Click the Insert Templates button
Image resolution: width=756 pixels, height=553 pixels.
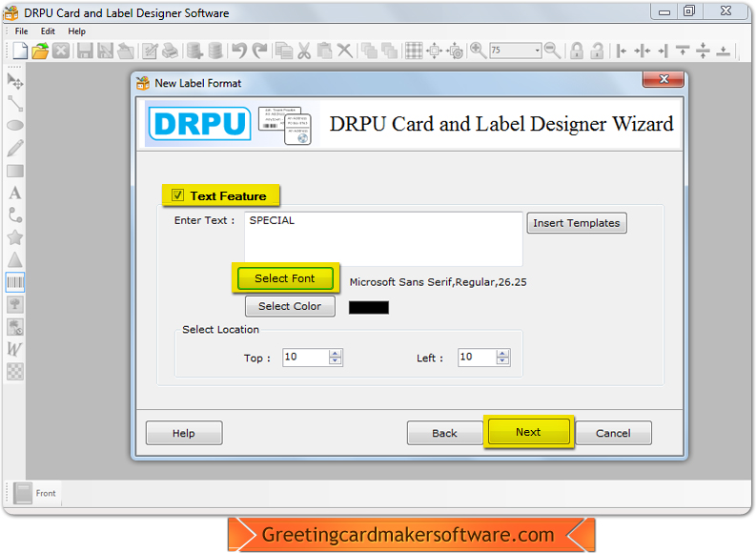pyautogui.click(x=577, y=223)
